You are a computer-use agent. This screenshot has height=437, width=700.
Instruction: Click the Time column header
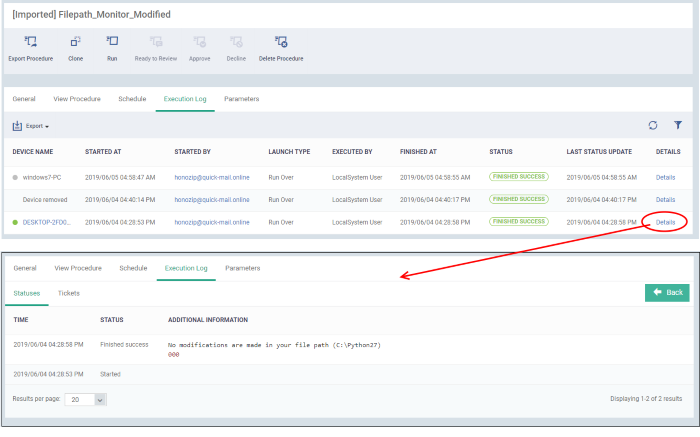pyautogui.click(x=21, y=320)
